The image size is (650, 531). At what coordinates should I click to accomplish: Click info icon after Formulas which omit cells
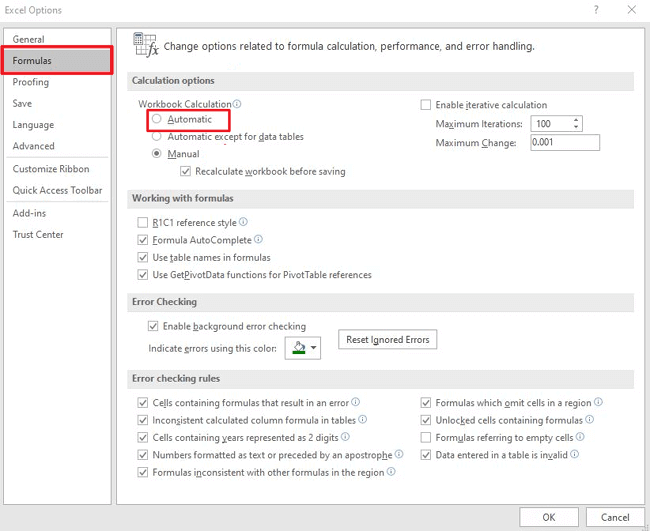(599, 402)
